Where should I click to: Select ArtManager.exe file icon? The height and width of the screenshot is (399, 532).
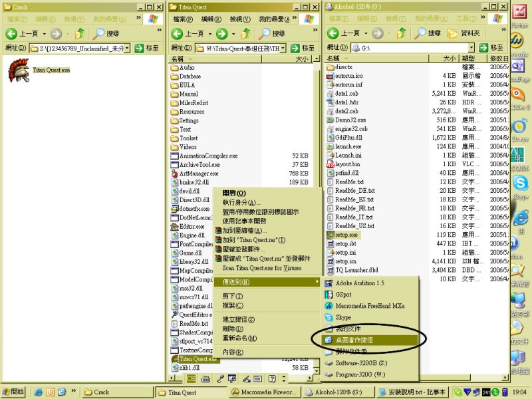pyautogui.click(x=175, y=174)
